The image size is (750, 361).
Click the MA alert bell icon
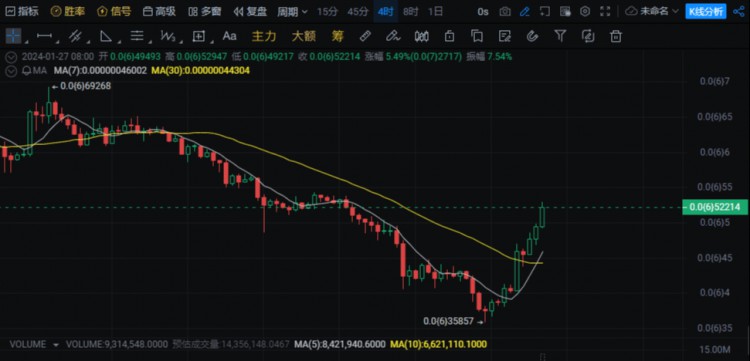[x=26, y=71]
